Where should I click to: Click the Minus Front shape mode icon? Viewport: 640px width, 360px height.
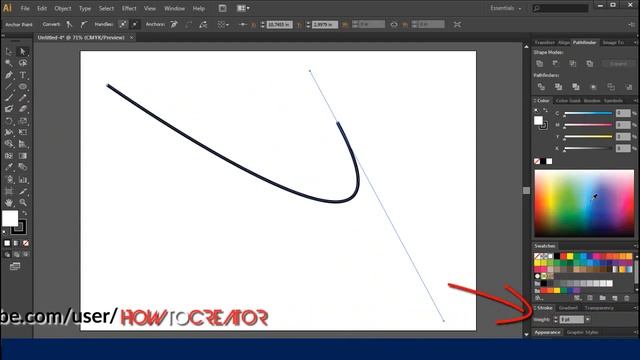tap(556, 64)
